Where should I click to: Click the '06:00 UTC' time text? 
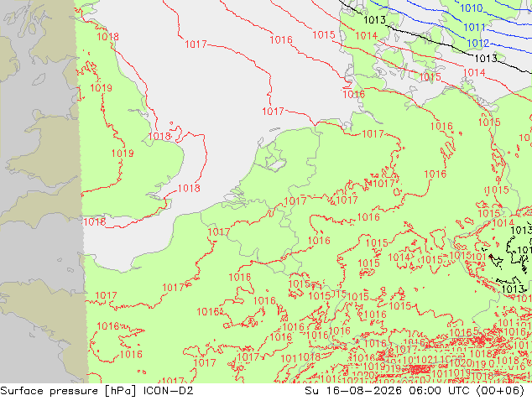click(x=440, y=391)
